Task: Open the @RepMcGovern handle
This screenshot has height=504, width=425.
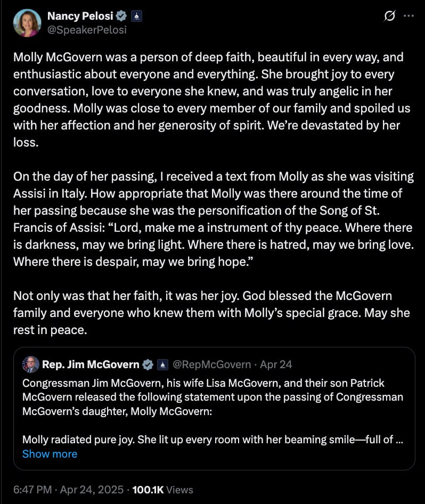Action: coord(211,364)
